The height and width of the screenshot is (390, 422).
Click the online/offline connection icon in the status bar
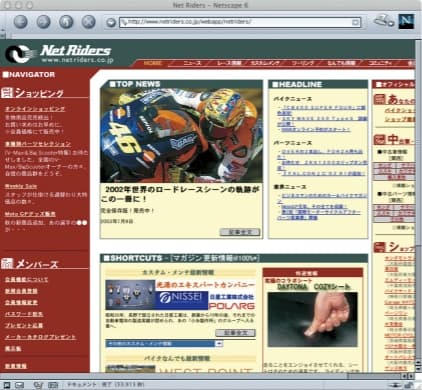(x=395, y=385)
